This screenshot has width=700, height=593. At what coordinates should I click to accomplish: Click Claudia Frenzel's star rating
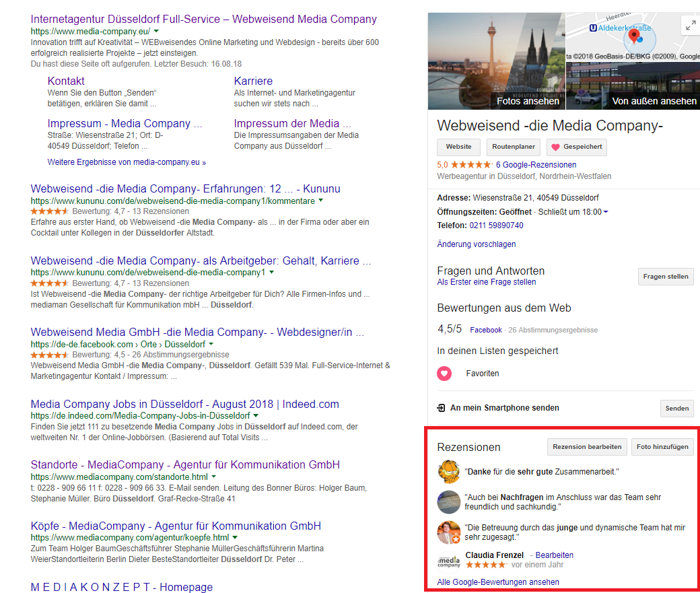click(x=486, y=565)
